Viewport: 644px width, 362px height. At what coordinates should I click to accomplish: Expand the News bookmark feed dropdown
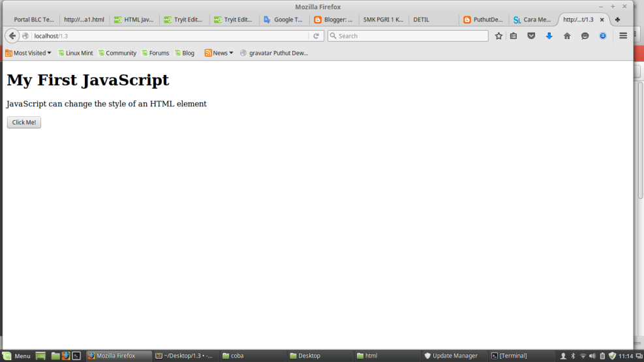219,53
